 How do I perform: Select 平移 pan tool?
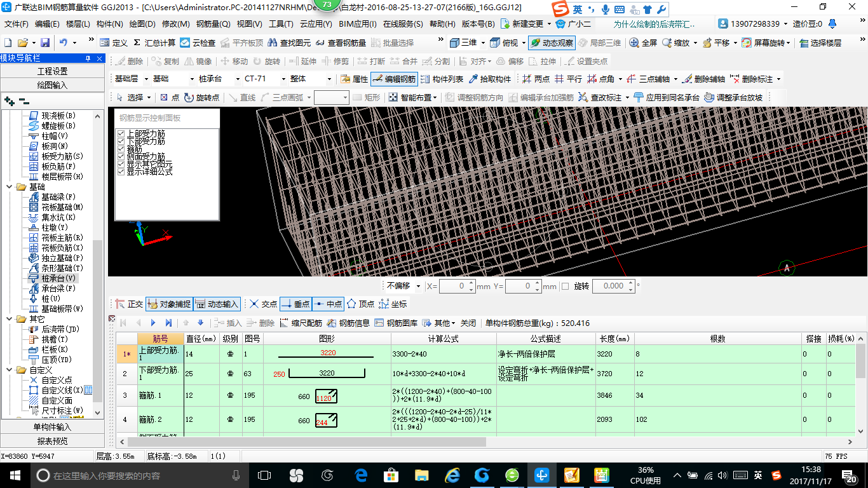click(715, 43)
